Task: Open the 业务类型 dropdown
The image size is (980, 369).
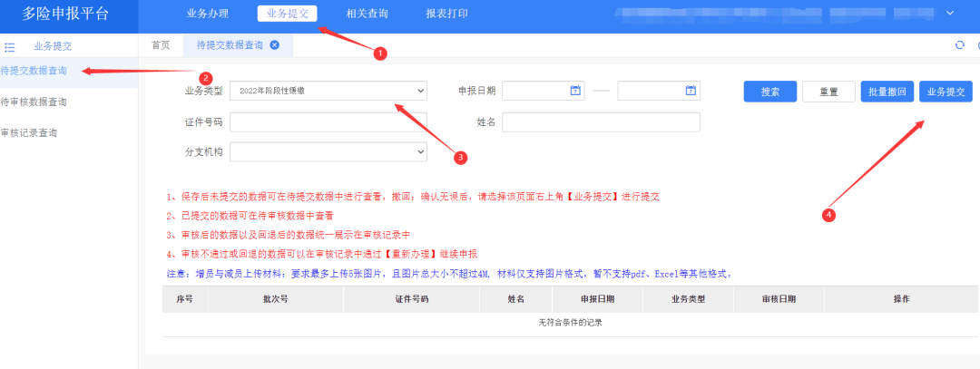Action: [328, 91]
